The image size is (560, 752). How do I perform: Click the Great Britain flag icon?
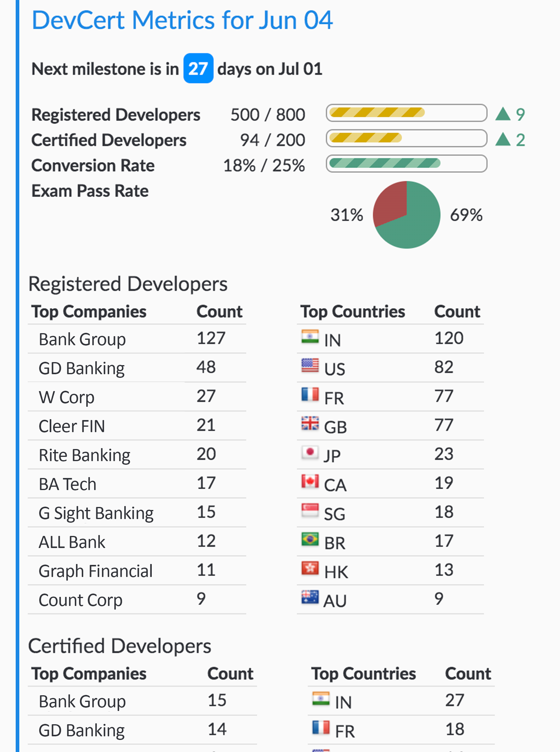pyautogui.click(x=310, y=423)
